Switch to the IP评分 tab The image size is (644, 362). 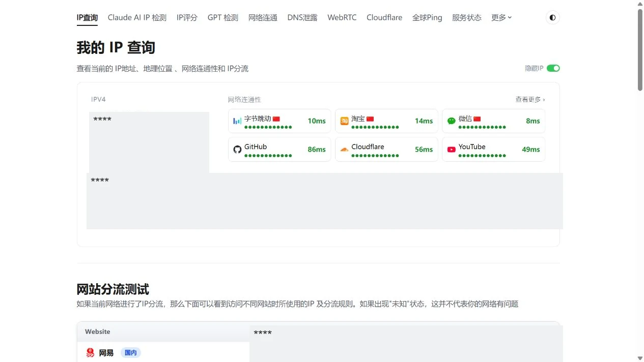point(187,17)
